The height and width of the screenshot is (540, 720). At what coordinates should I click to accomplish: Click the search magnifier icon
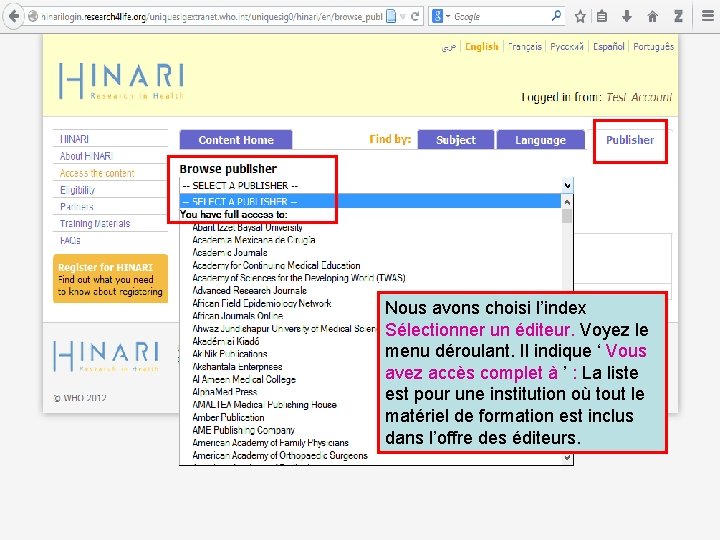[x=556, y=16]
